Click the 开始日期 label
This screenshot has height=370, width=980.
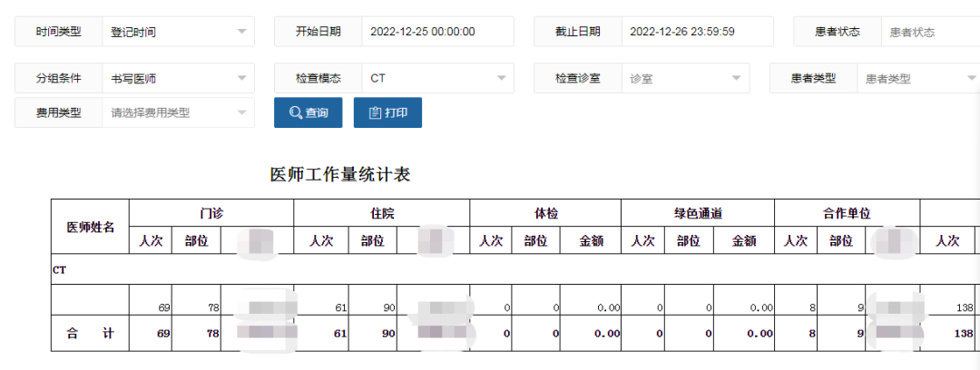click(x=318, y=31)
